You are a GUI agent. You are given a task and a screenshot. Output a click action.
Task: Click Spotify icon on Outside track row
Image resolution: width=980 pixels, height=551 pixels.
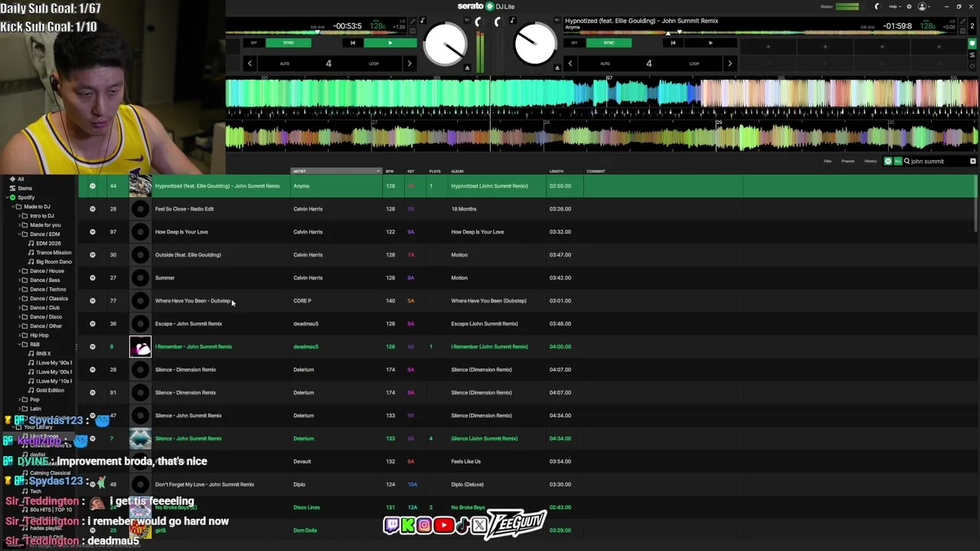93,255
